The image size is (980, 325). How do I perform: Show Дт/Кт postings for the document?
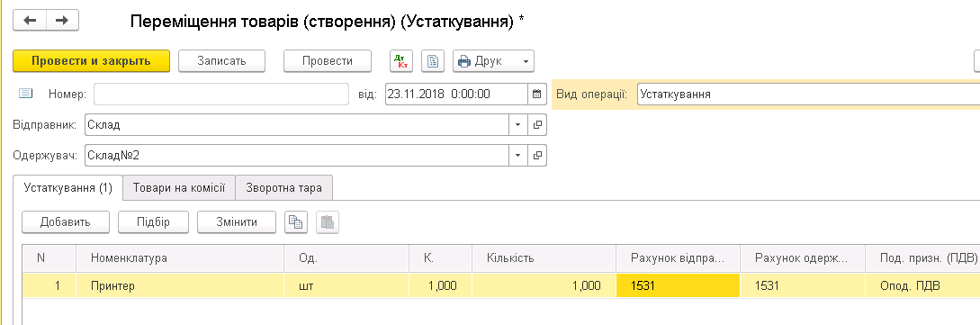click(401, 61)
